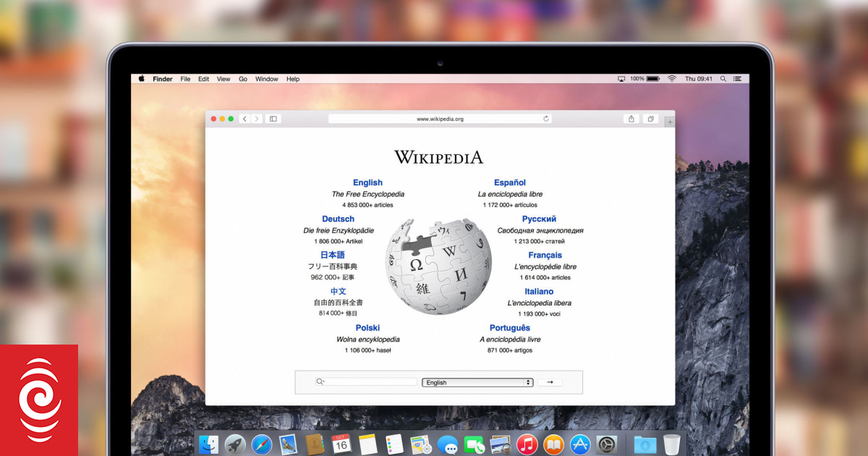
Task: Open the Go menu in Finder
Action: 243,78
